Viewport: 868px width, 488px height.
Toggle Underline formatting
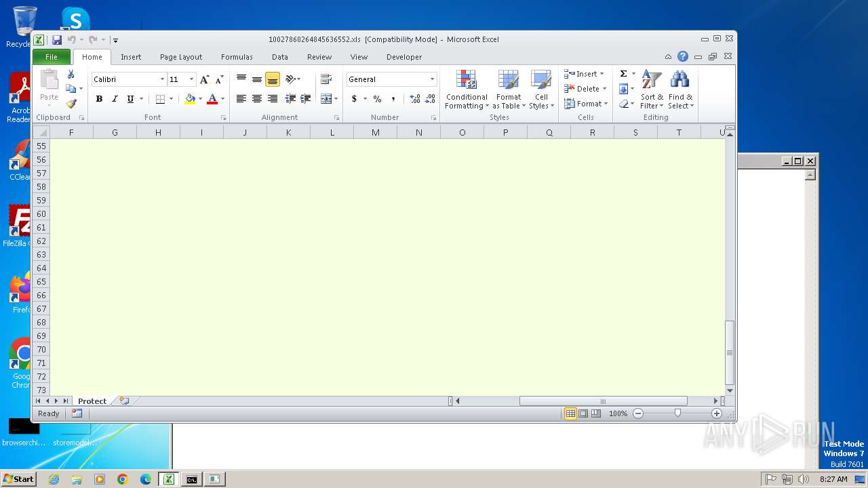(130, 99)
